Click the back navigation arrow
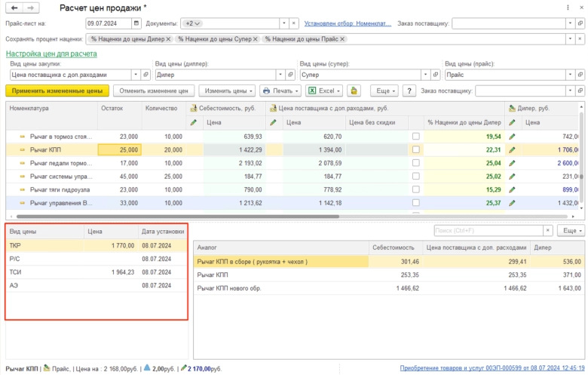Viewport: 588px width, 375px height. [14, 8]
